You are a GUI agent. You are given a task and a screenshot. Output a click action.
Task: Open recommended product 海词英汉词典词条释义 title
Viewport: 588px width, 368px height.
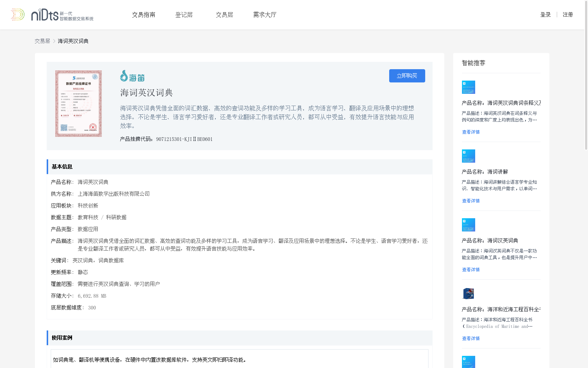tap(501, 103)
